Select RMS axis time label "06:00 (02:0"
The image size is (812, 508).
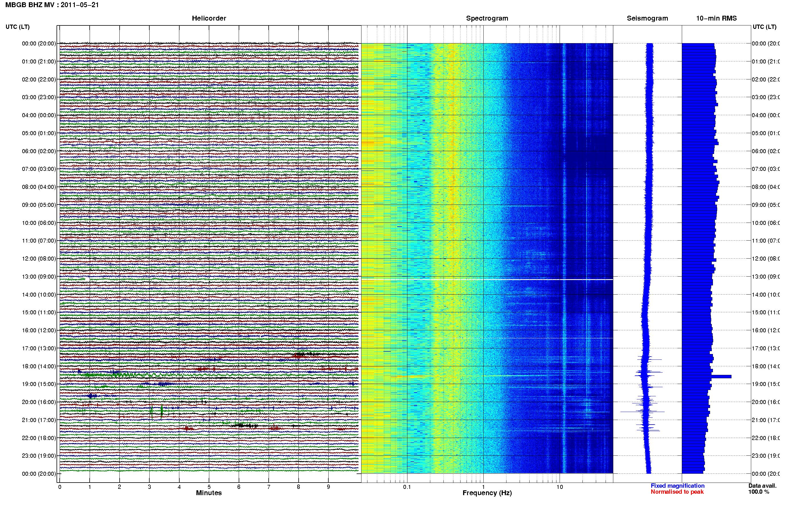coord(766,151)
